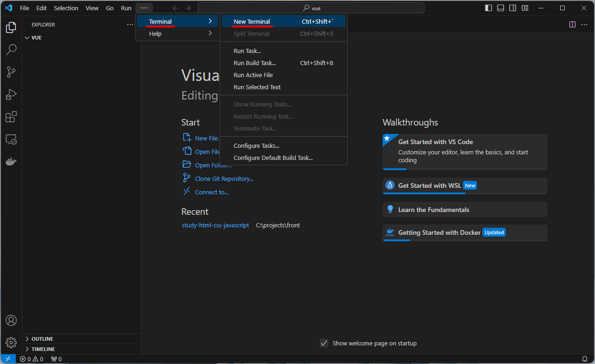
Task: Open the Search view icon
Action: [x=11, y=50]
